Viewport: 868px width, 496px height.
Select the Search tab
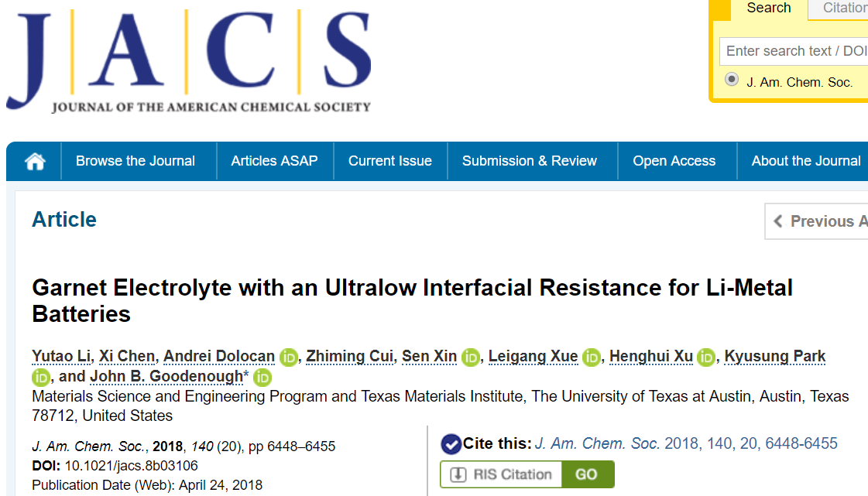tap(768, 9)
